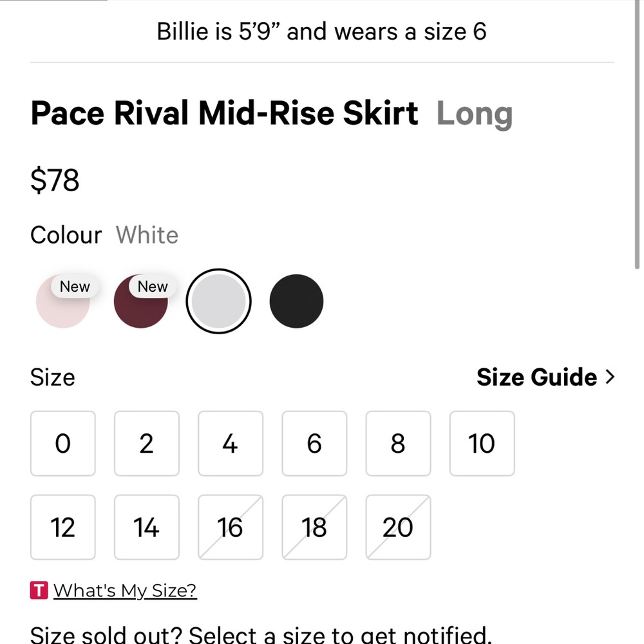Image resolution: width=644 pixels, height=644 pixels.
Task: Select size 2
Action: tap(146, 444)
